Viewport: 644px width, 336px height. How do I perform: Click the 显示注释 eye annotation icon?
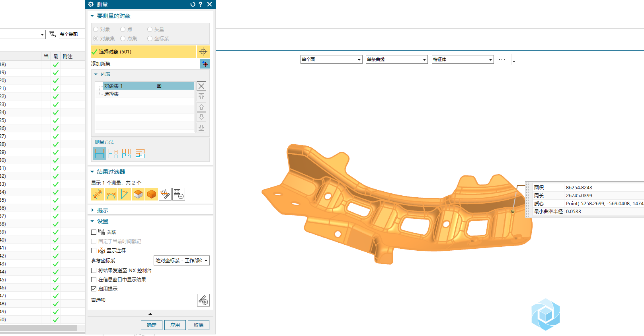101,250
